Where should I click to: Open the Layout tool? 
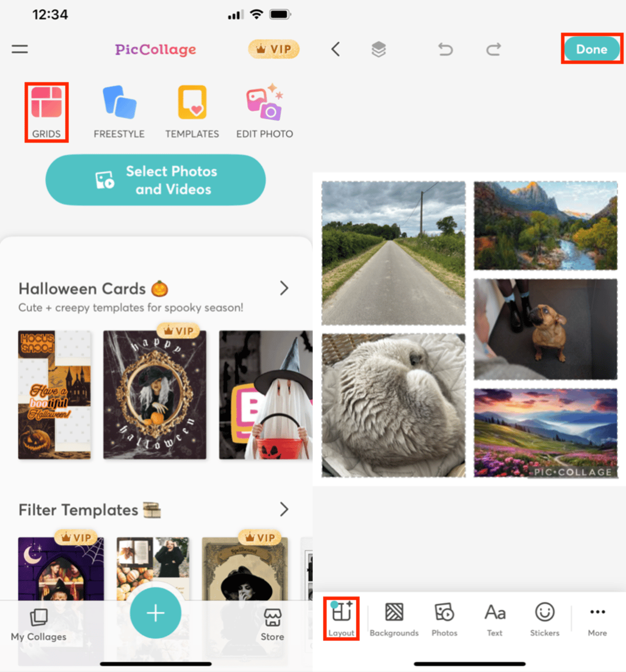(x=341, y=618)
